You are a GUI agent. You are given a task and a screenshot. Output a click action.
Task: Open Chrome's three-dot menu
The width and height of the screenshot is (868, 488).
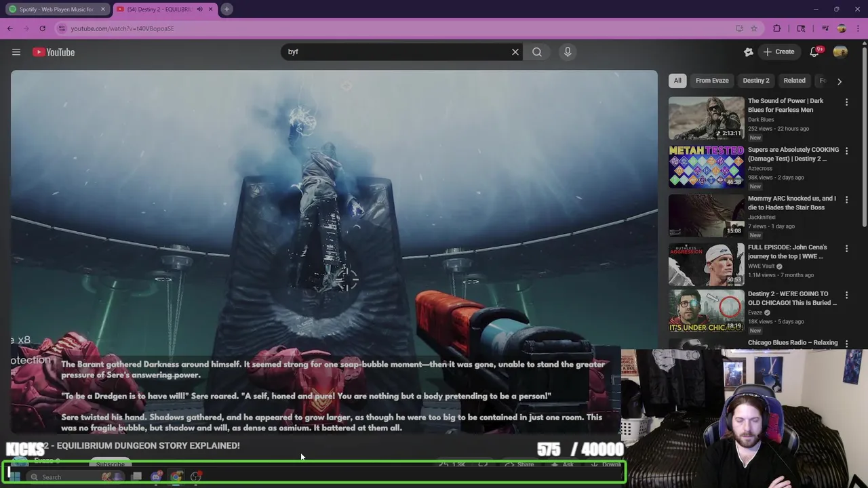click(x=858, y=28)
